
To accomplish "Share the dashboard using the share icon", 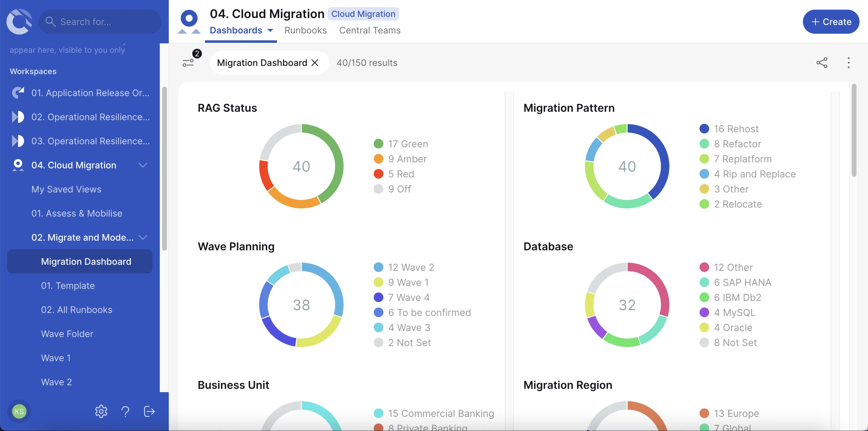I will 822,63.
